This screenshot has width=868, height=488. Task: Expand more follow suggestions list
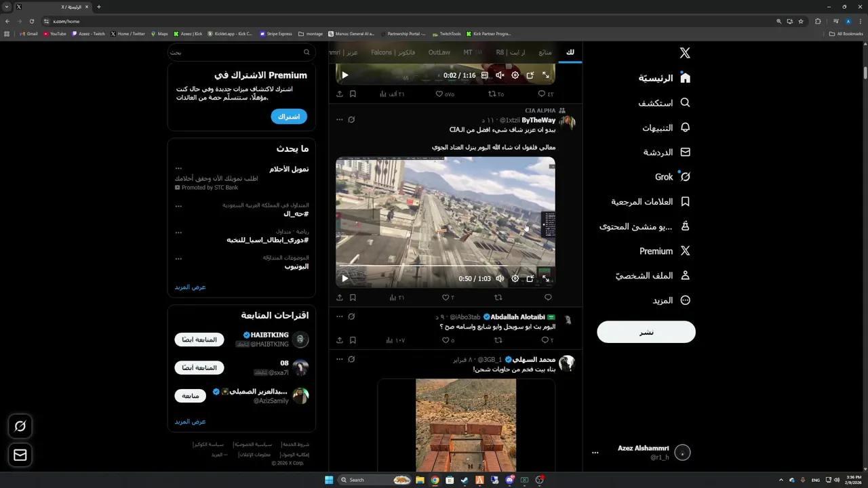pos(190,422)
